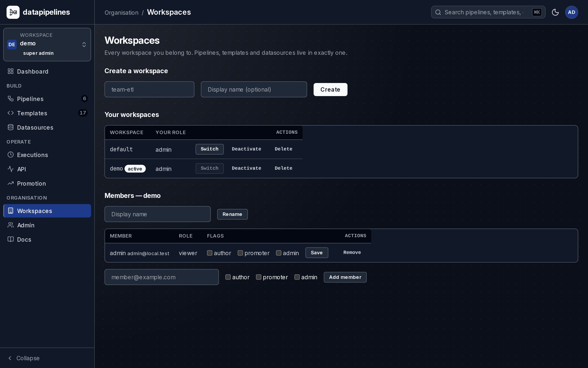Click the Templates code-brackets icon
588x368 pixels.
tap(10, 113)
